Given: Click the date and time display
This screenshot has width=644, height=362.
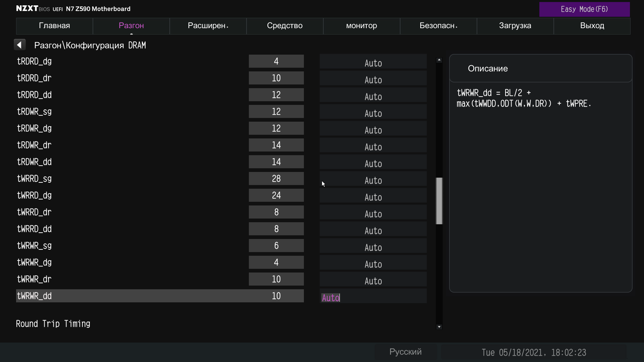Looking at the screenshot, I should [533, 353].
